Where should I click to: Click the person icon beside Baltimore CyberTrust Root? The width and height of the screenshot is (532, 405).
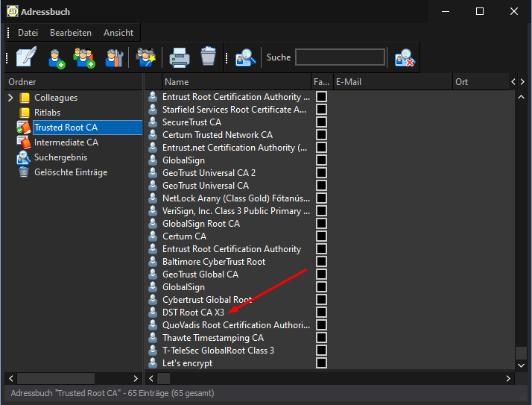click(153, 261)
